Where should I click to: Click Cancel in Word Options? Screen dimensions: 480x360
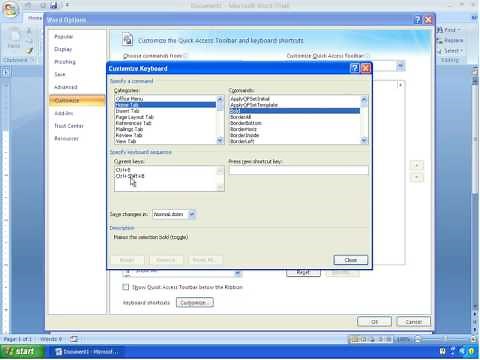[414, 322]
